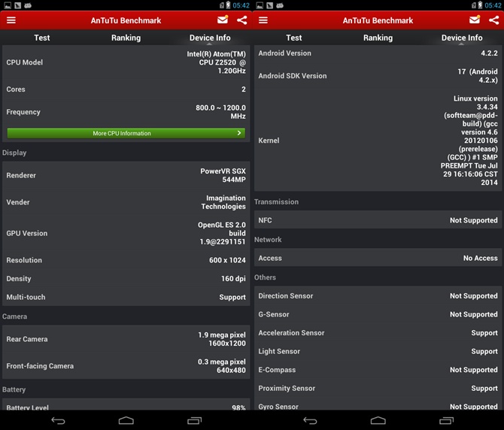504x430 pixels.
Task: Tap the Access No Access row
Action: click(378, 258)
